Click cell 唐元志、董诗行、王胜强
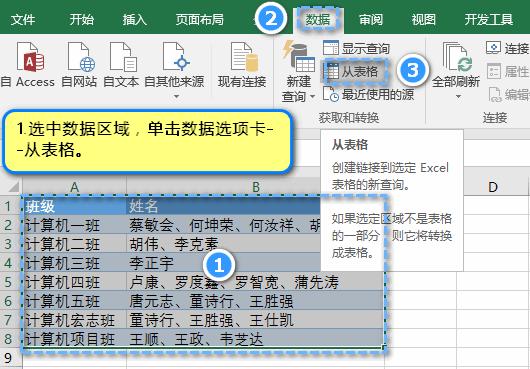The height and width of the screenshot is (369, 530). pyautogui.click(x=256, y=301)
